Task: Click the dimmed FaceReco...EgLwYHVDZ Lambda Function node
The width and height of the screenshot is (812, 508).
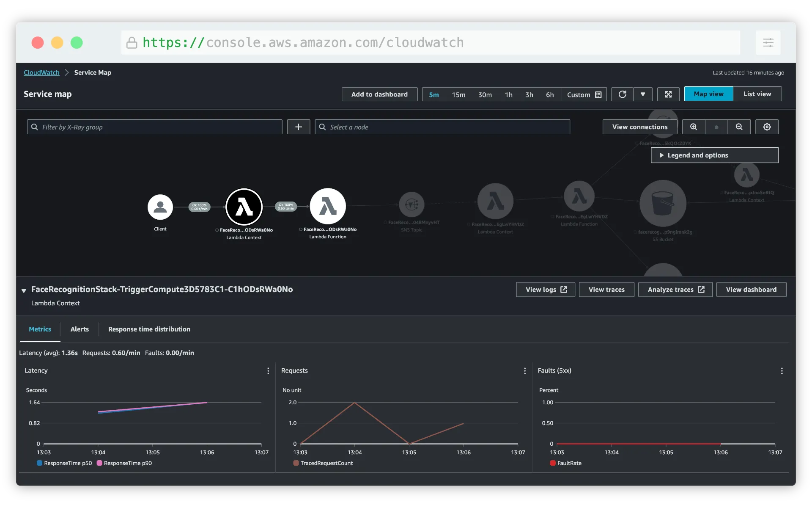Action: click(579, 196)
